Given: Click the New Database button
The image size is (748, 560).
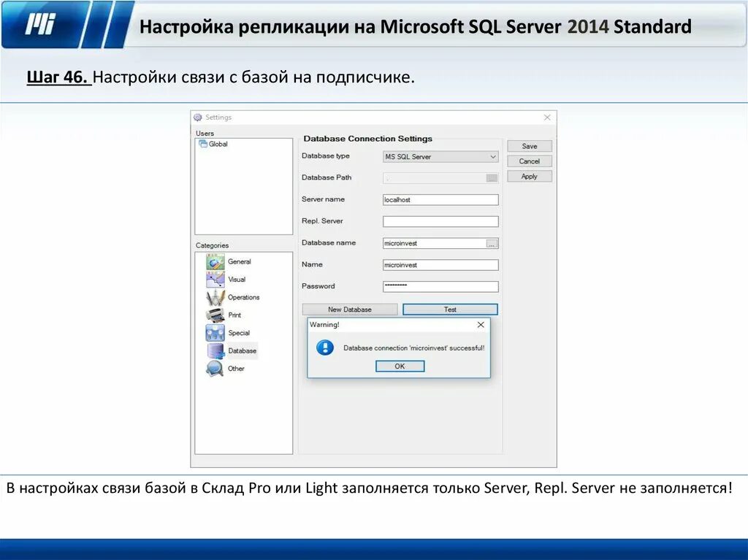Looking at the screenshot, I should [x=350, y=310].
